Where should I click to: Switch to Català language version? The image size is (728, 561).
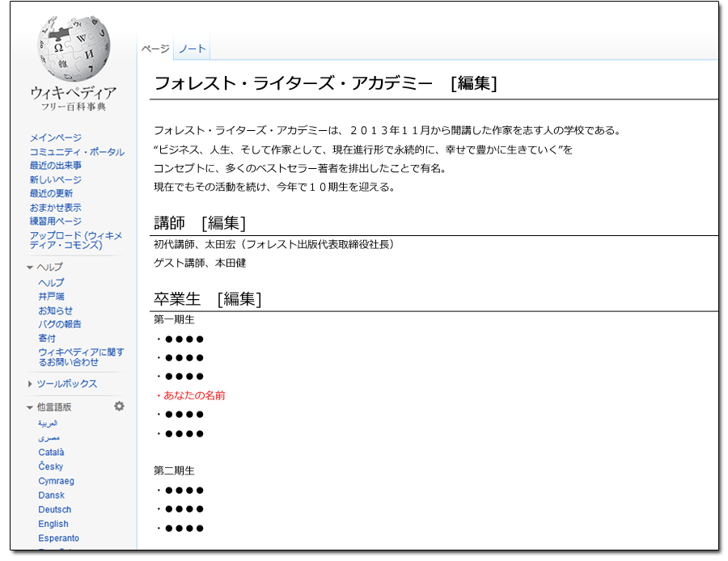[x=51, y=452]
